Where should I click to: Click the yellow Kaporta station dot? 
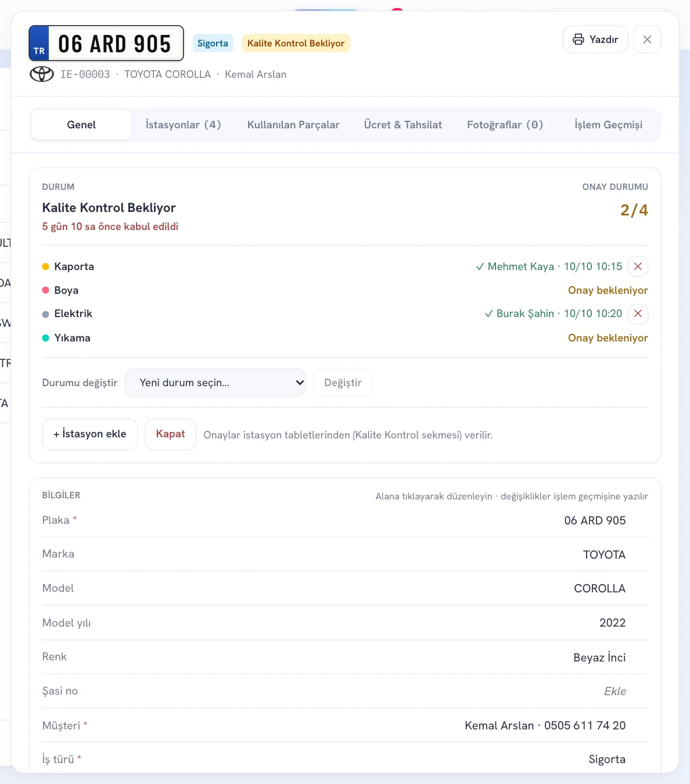click(46, 267)
